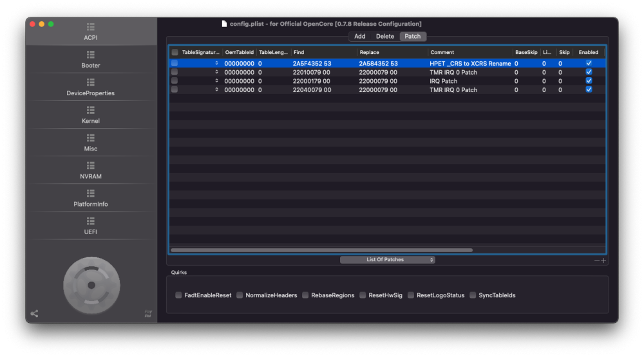Select Find value 22010079 00
This screenshot has height=357, width=644.
tap(311, 72)
